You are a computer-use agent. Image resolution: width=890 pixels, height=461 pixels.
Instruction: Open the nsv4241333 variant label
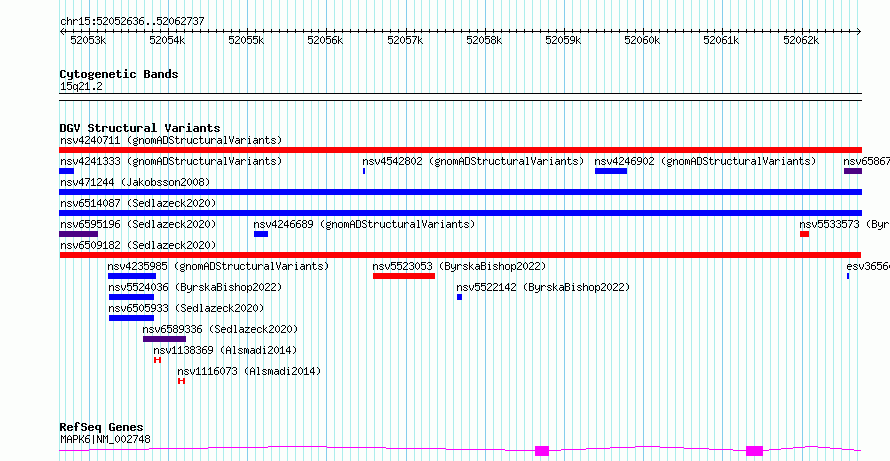[x=171, y=161]
